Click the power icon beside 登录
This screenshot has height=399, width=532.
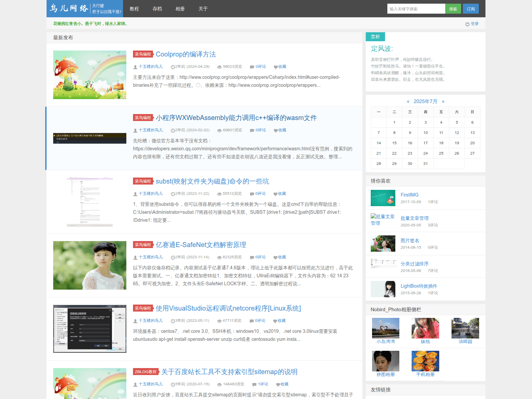click(x=467, y=24)
